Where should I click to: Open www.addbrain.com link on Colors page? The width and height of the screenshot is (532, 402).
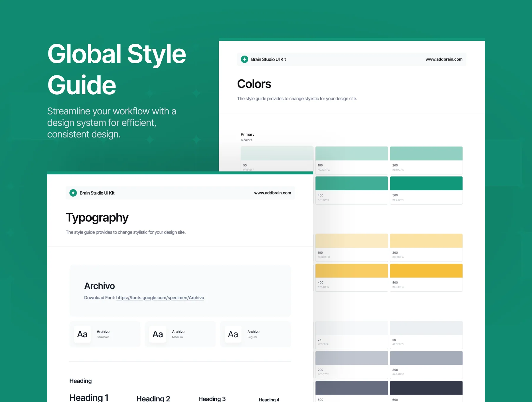coord(444,59)
